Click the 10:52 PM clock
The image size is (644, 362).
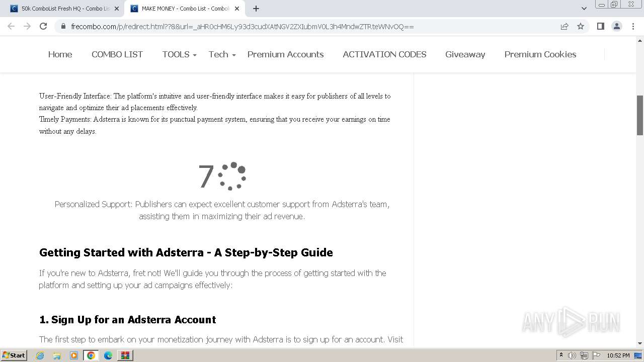click(618, 355)
